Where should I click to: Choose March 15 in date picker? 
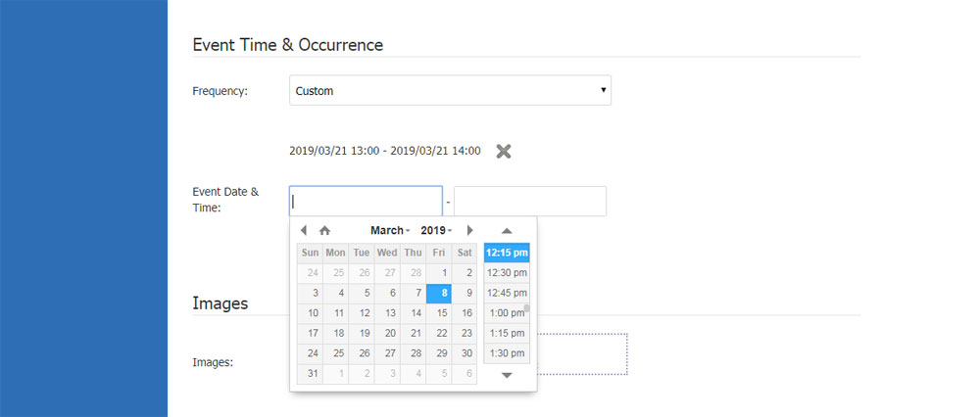(442, 313)
